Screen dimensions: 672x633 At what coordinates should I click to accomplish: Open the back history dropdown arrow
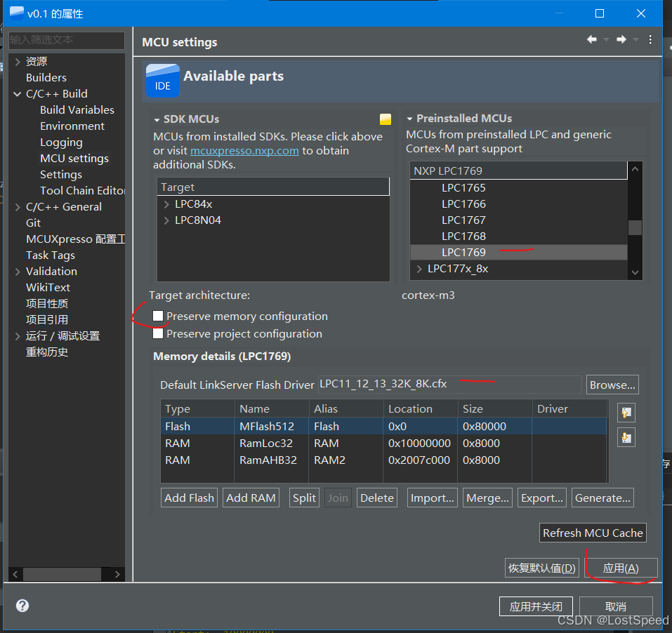[x=606, y=40]
